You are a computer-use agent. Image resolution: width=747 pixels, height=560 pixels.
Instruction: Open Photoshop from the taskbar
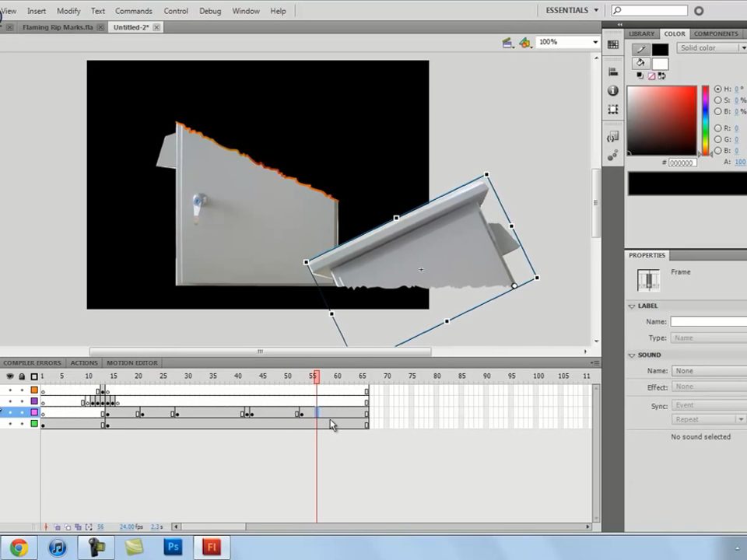point(173,547)
